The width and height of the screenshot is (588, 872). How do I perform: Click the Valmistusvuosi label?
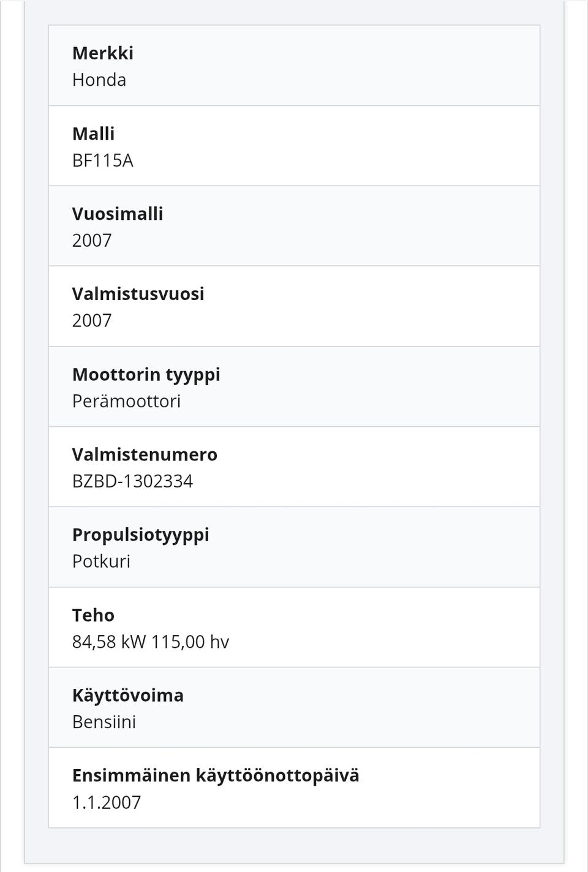pos(138,294)
